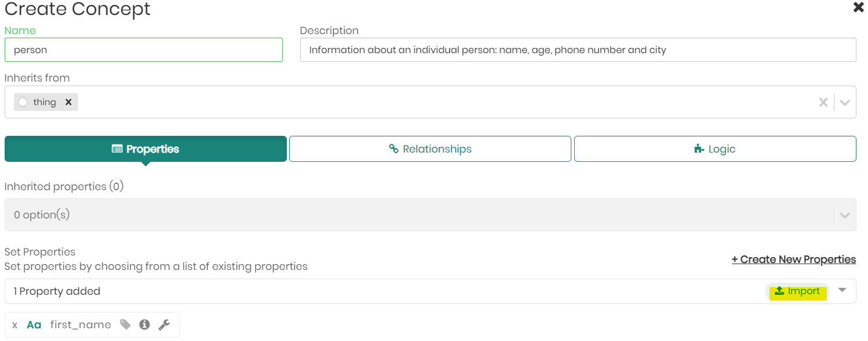Screen dimensions: 868x341
Task: Click the tag icon beside first_name
Action: pos(125,325)
